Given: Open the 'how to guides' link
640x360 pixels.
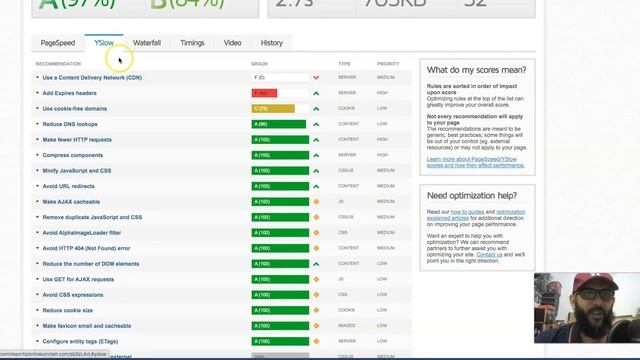Looking at the screenshot, I should (467, 212).
